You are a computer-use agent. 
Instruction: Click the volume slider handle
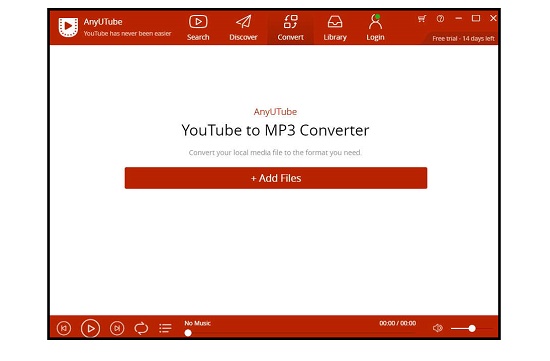click(472, 328)
